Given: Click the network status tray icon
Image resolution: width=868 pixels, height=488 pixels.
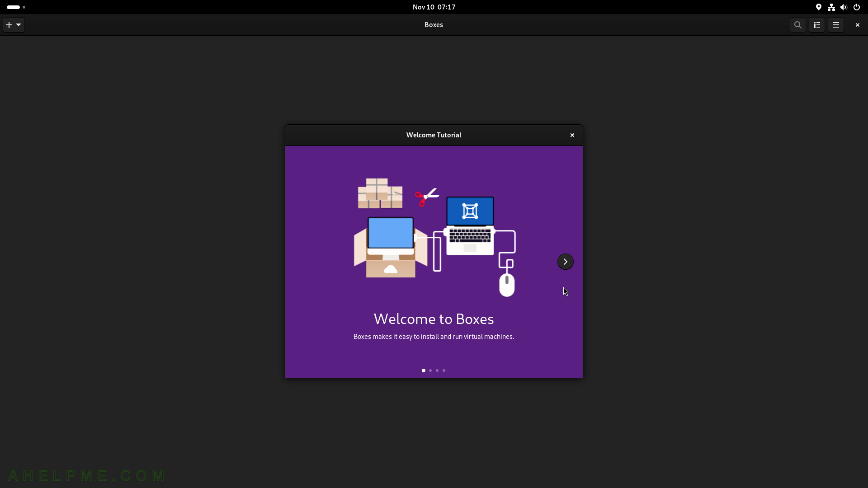Looking at the screenshot, I should (x=831, y=7).
